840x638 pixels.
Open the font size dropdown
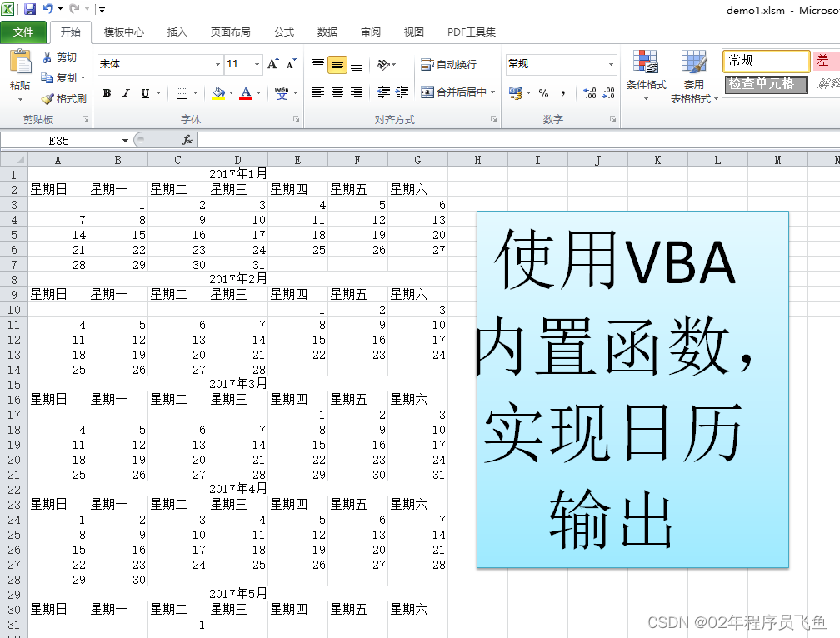(257, 64)
